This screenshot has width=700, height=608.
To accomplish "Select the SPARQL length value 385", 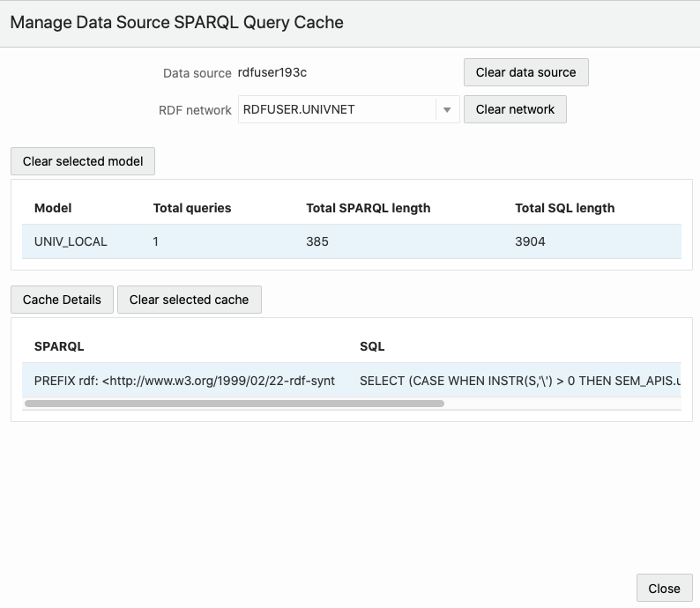I will coord(317,241).
